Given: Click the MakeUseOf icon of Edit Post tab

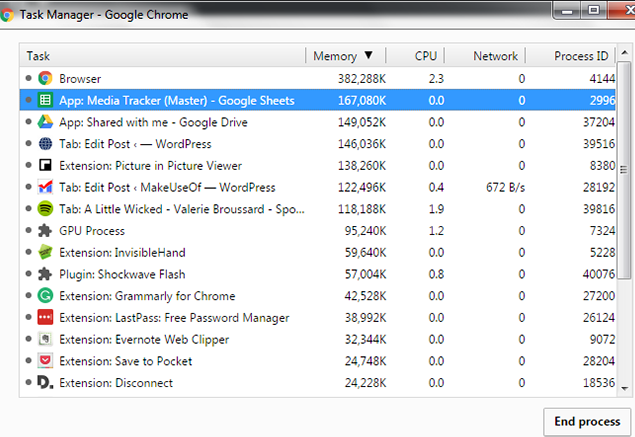Looking at the screenshot, I should click(45, 187).
